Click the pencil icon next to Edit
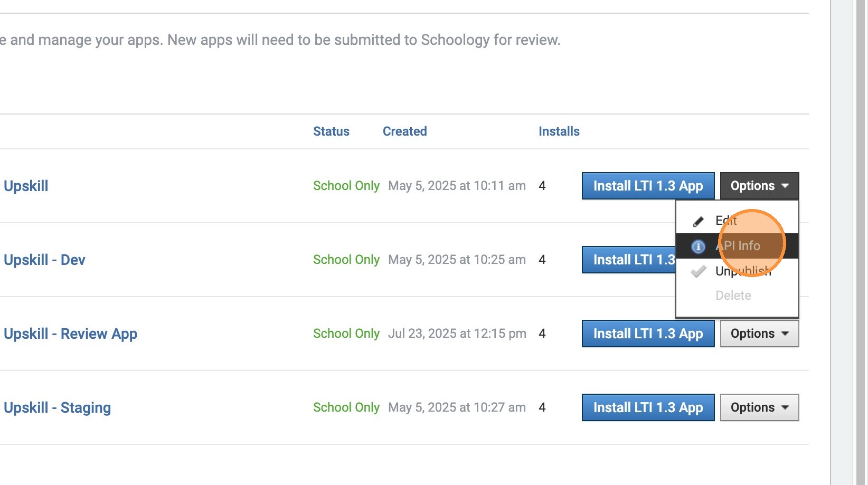The height and width of the screenshot is (485, 868). (698, 221)
